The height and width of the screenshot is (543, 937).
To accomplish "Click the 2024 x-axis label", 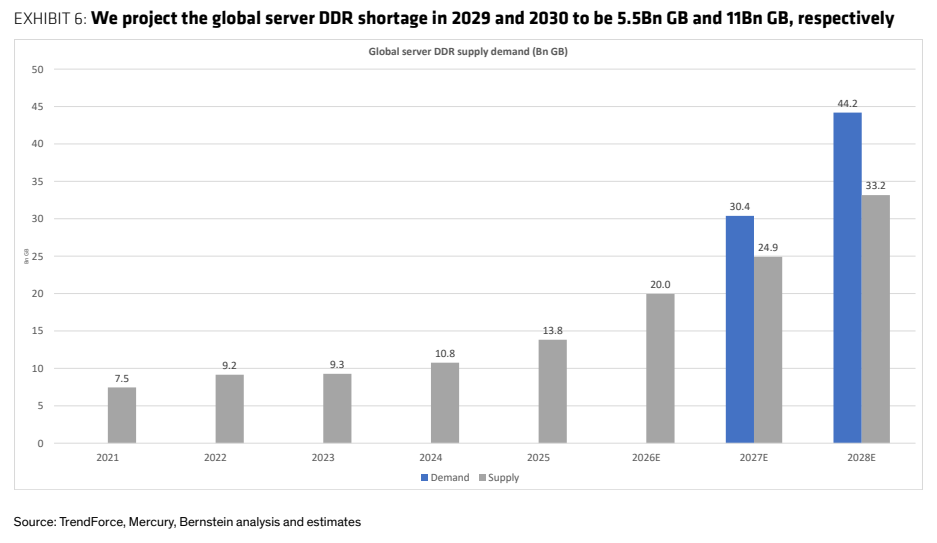I will click(430, 458).
